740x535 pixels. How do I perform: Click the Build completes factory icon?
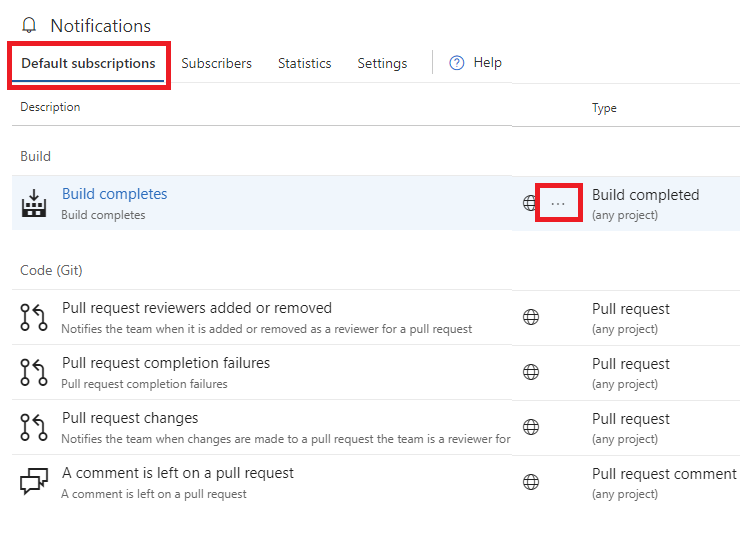(34, 203)
